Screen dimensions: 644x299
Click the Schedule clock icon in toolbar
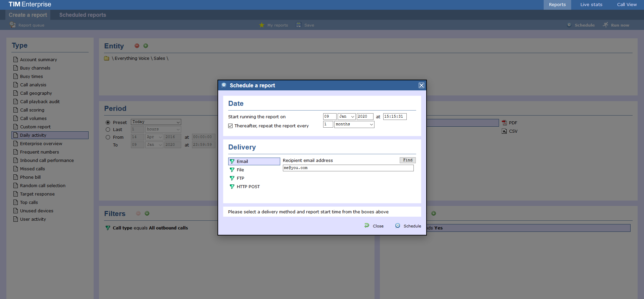click(569, 25)
